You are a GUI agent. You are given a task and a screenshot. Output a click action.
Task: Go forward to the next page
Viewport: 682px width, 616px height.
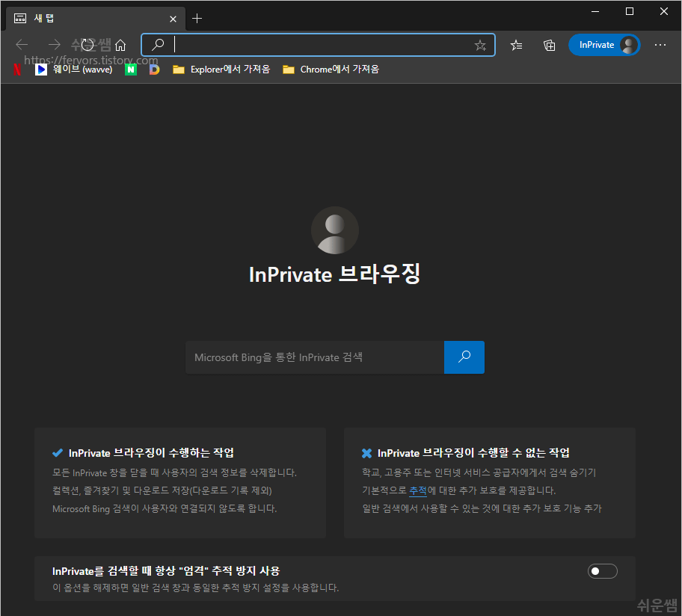pos(55,44)
